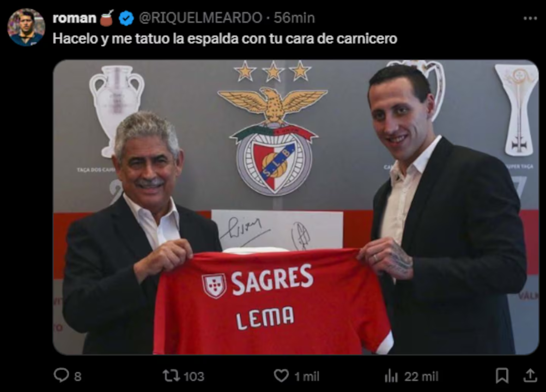Bookmark the tweet with the bookmark icon

coord(502,376)
